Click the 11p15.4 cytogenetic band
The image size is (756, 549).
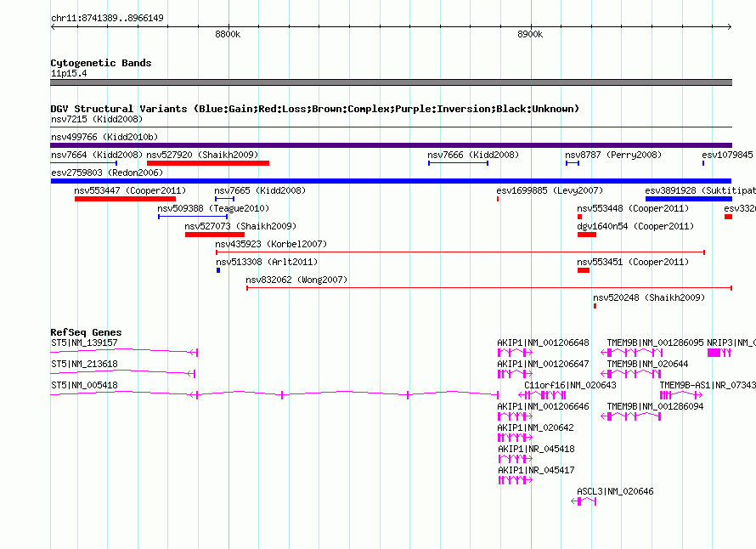click(x=391, y=82)
